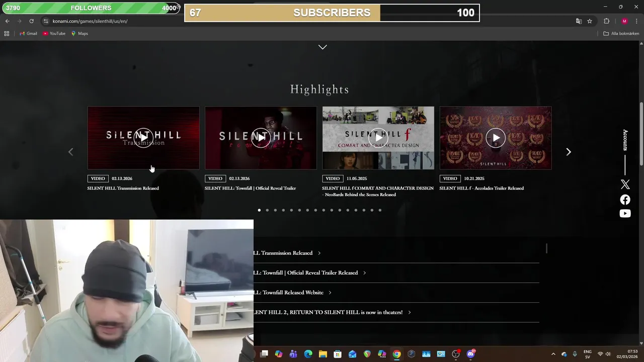Screen dimensions: 644x362
Task: Open the 'Townfall Released Website' news row
Action: [x=396, y=293]
